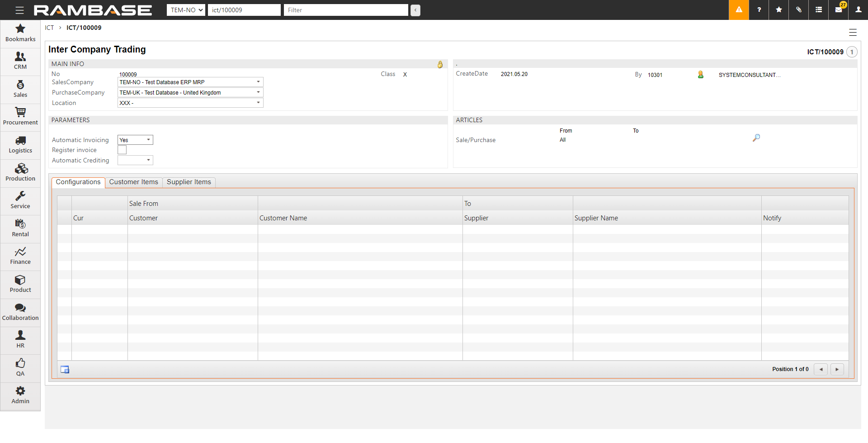
Task: Click the column settings icon below grid
Action: (65, 370)
